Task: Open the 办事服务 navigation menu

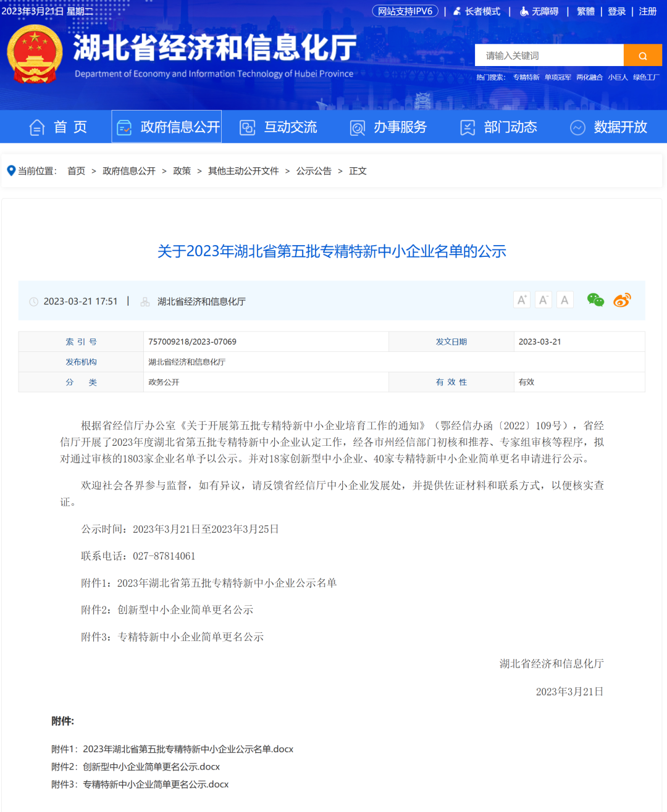Action: tap(388, 127)
